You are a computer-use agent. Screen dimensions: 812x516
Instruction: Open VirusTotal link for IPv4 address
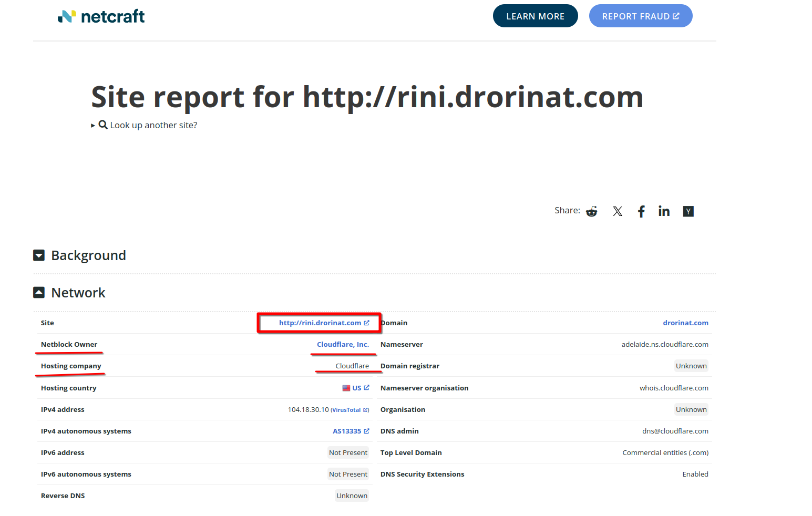(346, 410)
